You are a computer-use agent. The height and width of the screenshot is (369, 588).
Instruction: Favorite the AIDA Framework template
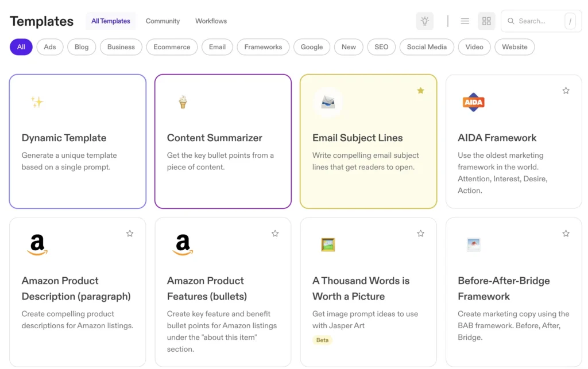point(566,90)
